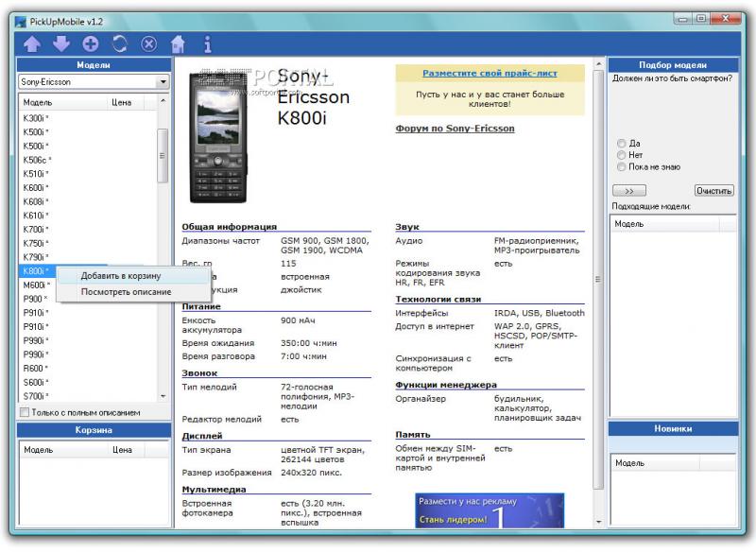Sort models list by 'Модель' column header
Image resolution: width=756 pixels, height=553 pixels.
click(x=63, y=102)
